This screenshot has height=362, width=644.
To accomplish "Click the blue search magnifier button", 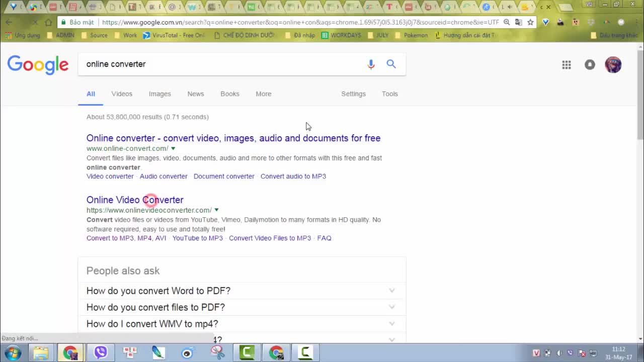I will pyautogui.click(x=391, y=64).
